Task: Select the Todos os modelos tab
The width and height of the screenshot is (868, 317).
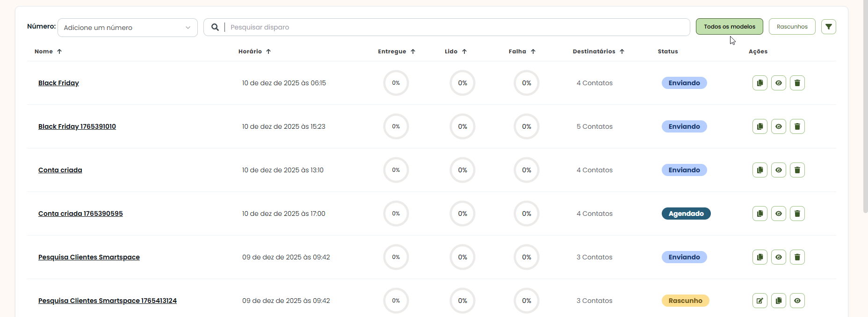Action: [x=729, y=27]
